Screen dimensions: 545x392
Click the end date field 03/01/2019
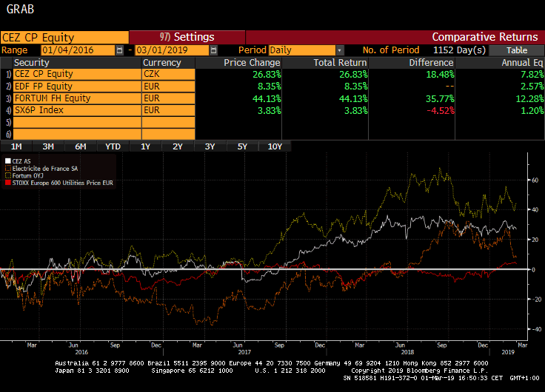coord(172,50)
